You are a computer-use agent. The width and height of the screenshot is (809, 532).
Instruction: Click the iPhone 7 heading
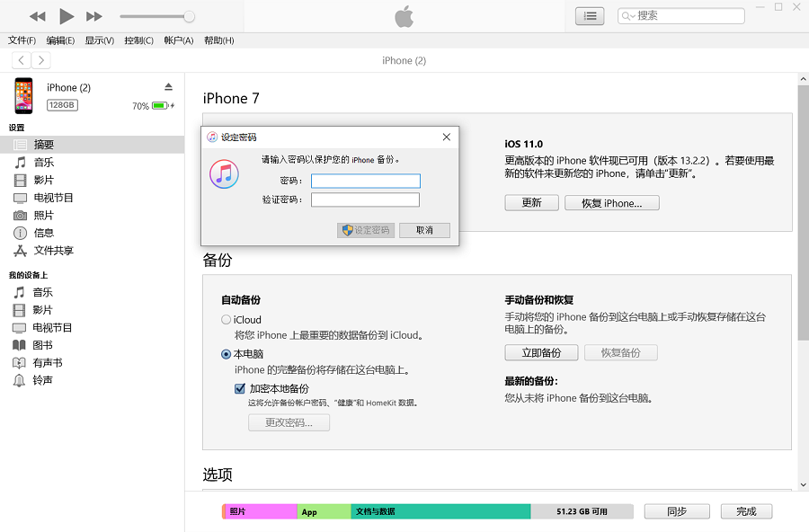point(231,98)
